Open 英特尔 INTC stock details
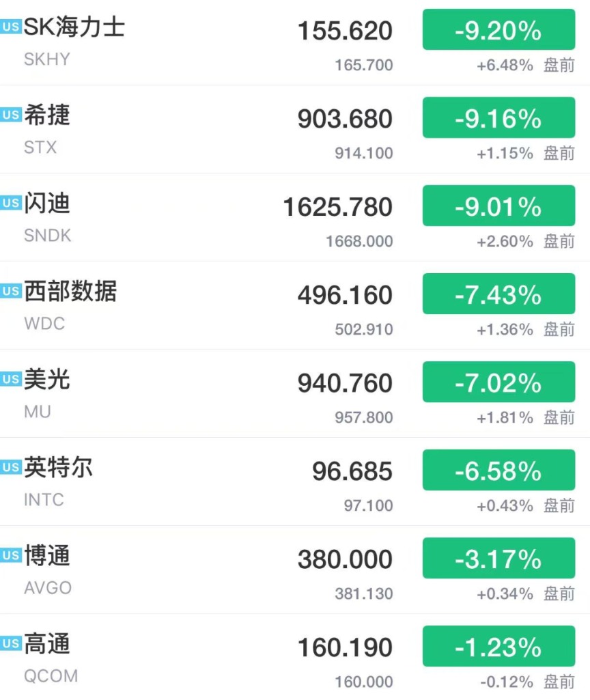The height and width of the screenshot is (700, 590). coord(58,481)
